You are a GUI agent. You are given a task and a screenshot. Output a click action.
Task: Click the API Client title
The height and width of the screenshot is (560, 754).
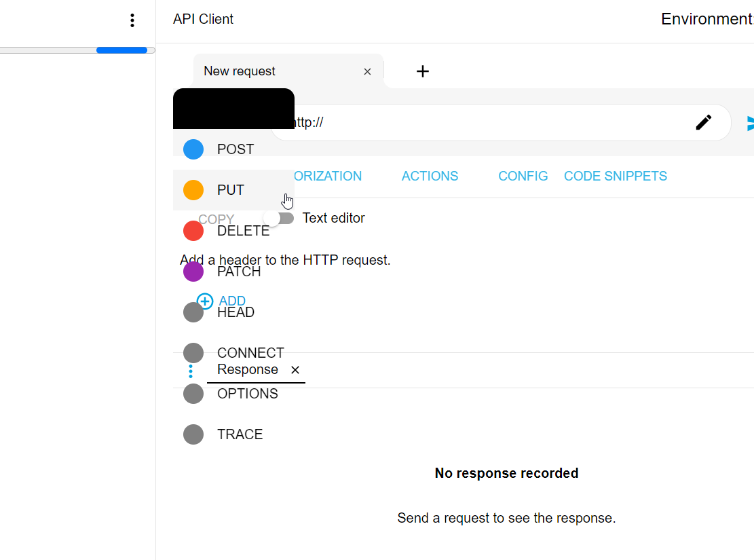(x=203, y=19)
